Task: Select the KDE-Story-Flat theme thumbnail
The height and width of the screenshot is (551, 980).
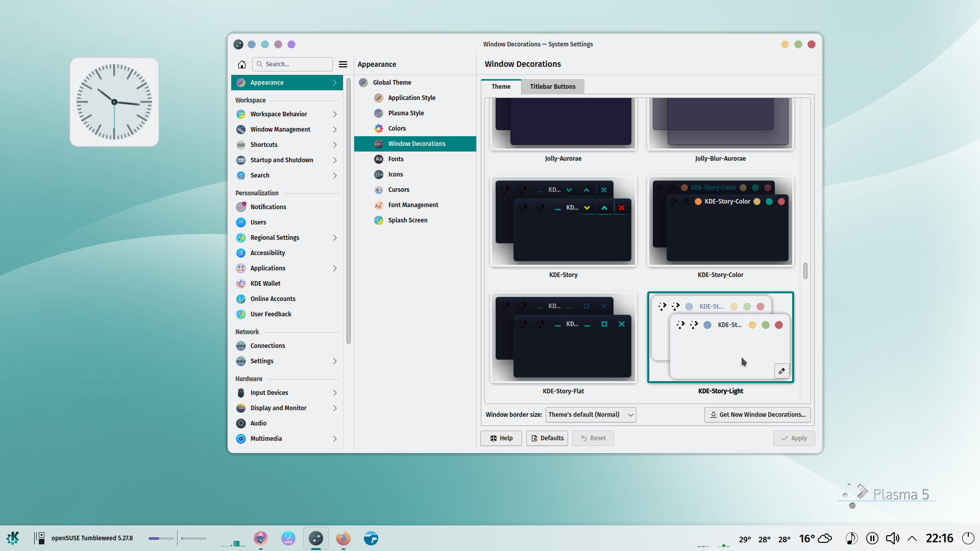Action: tap(563, 337)
